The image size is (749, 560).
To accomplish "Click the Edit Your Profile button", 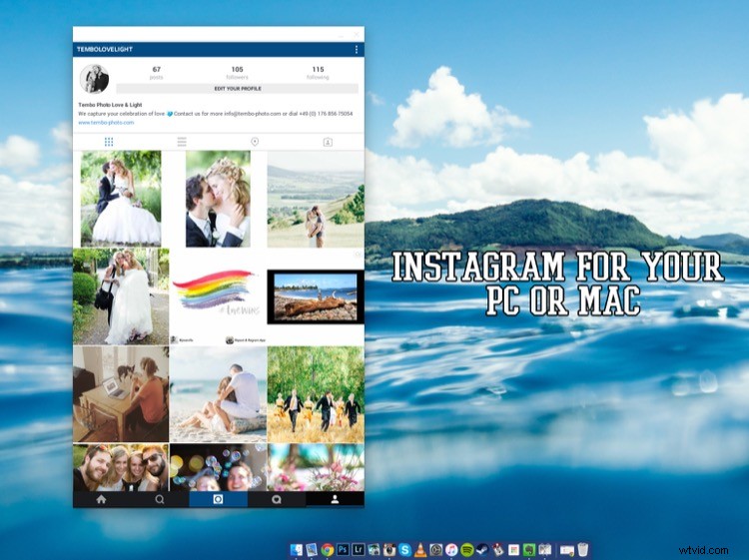I will (x=238, y=89).
